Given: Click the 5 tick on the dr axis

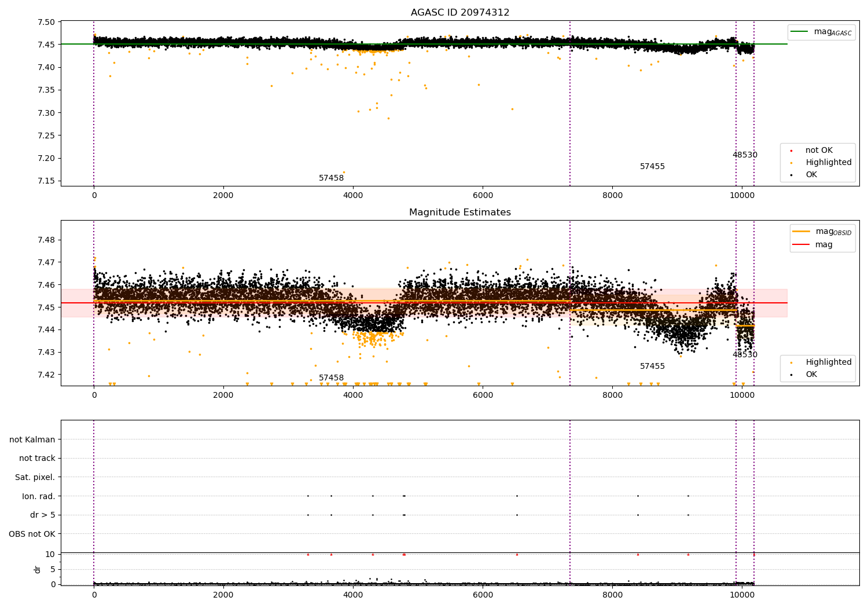Looking at the screenshot, I should tap(53, 569).
